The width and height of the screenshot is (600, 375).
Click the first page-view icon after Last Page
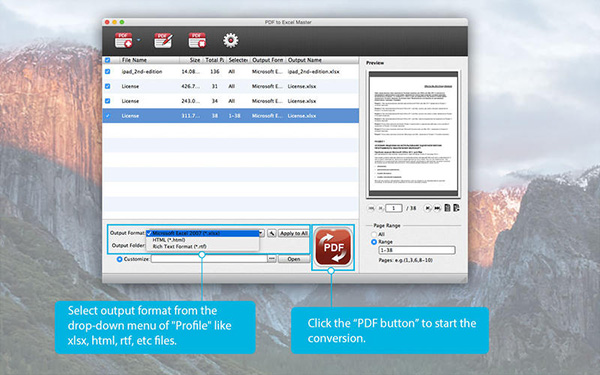click(x=447, y=208)
